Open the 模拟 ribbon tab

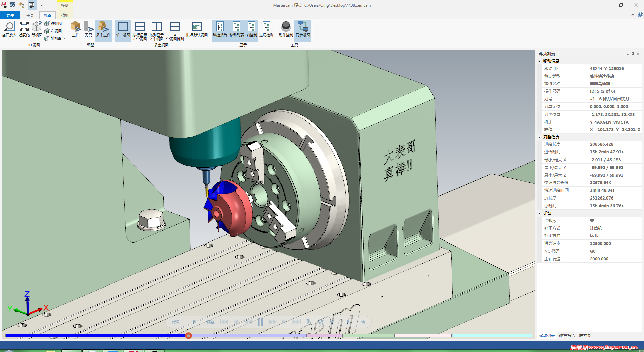tap(65, 15)
